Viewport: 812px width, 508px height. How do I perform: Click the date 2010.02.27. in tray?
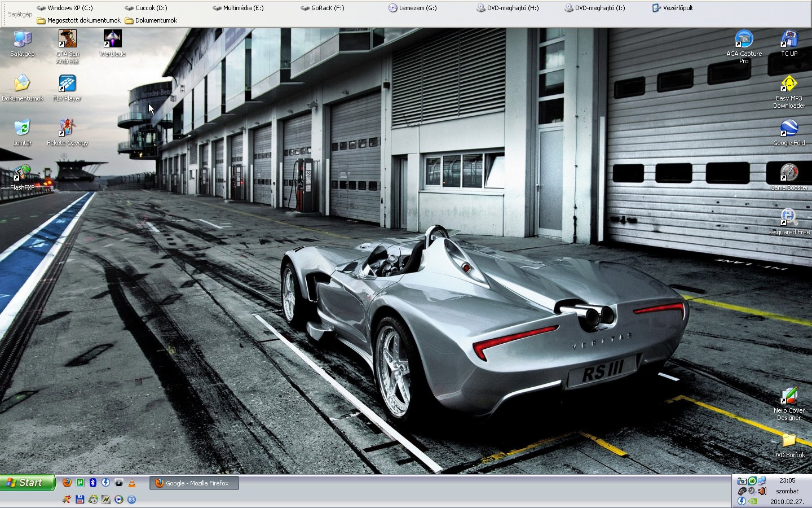pyautogui.click(x=787, y=501)
